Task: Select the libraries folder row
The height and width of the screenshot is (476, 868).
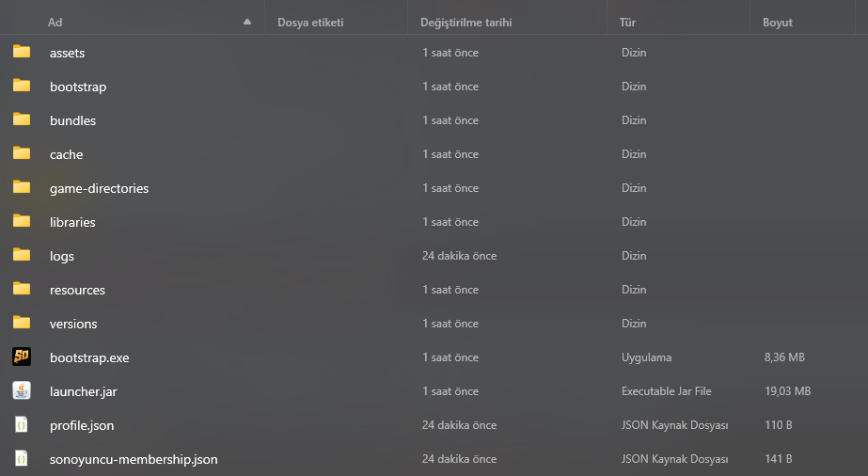Action: (x=434, y=222)
